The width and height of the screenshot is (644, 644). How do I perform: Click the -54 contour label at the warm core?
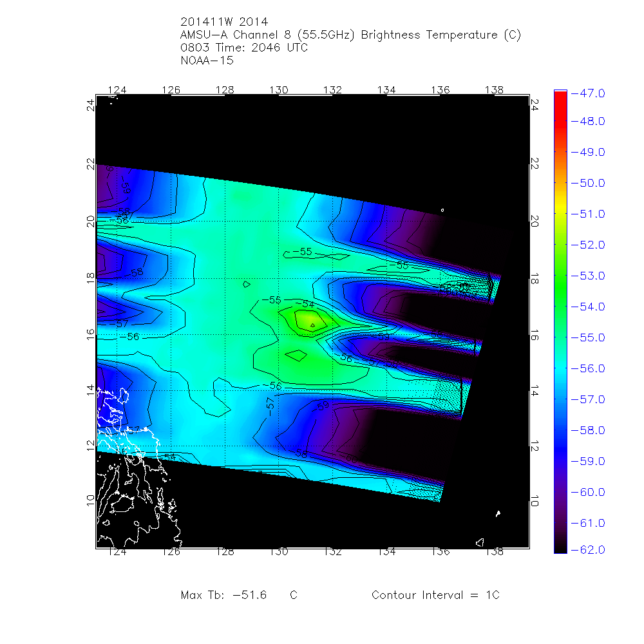tap(307, 305)
